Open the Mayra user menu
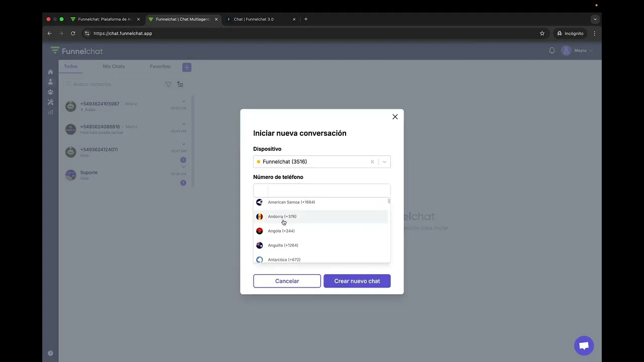Screen dimensions: 644x362 [578, 51]
